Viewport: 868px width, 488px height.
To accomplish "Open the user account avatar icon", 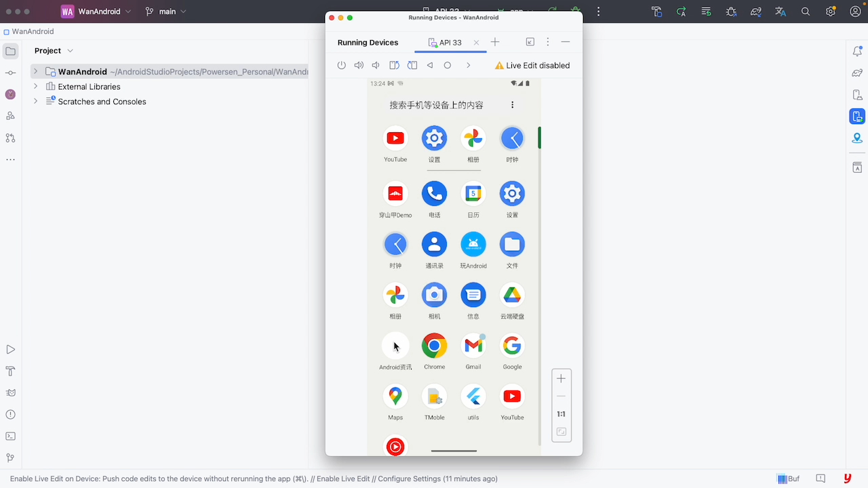I will coord(856,12).
